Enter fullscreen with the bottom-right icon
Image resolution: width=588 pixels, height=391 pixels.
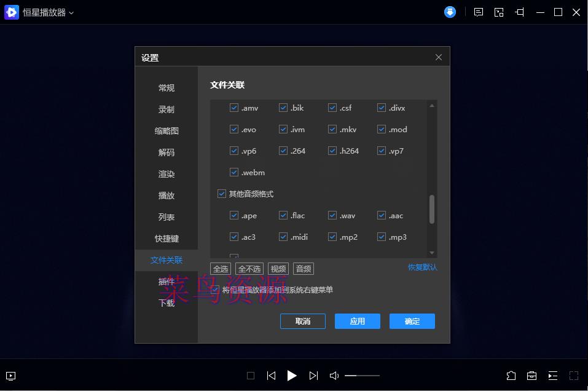(x=573, y=376)
